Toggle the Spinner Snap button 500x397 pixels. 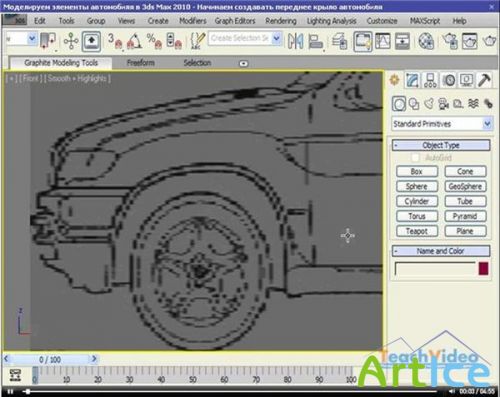[x=174, y=41]
